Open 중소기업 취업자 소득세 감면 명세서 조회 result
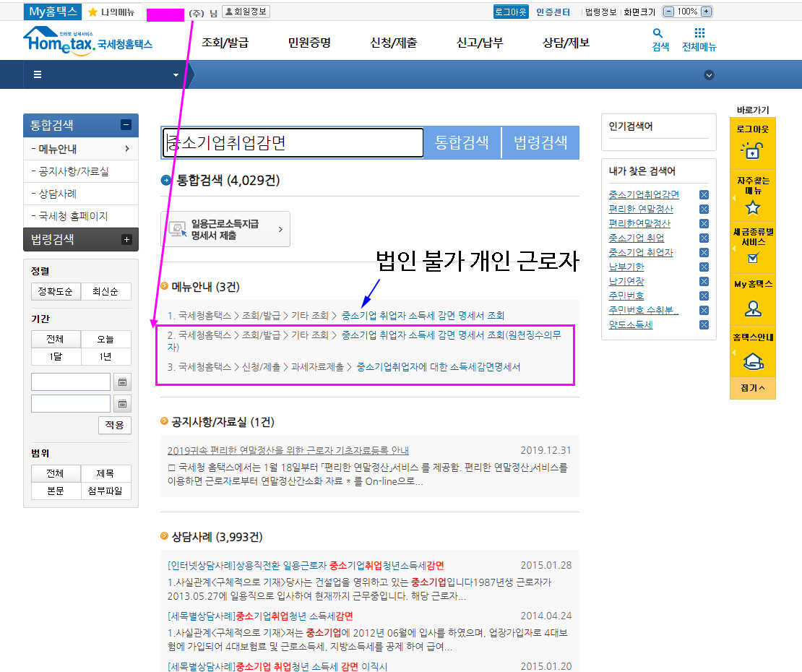The width and height of the screenshot is (802, 672). click(423, 316)
